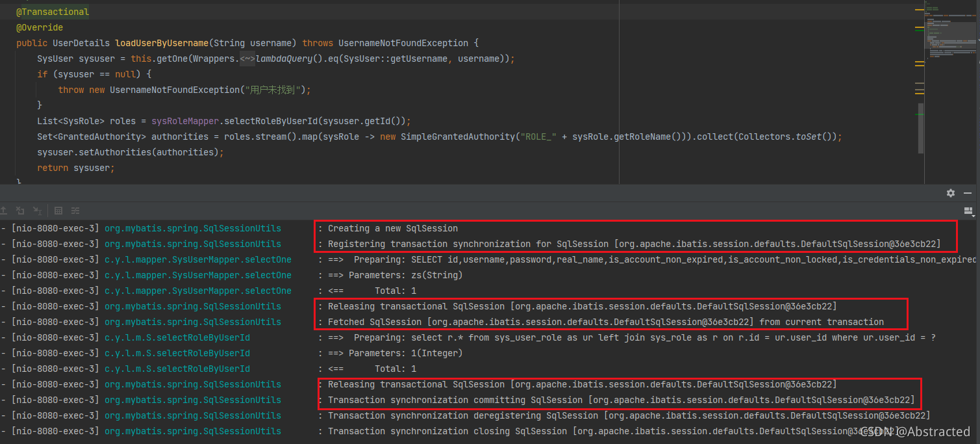
Task: Click the Print console contents icon
Action: pyautogui.click(x=58, y=211)
